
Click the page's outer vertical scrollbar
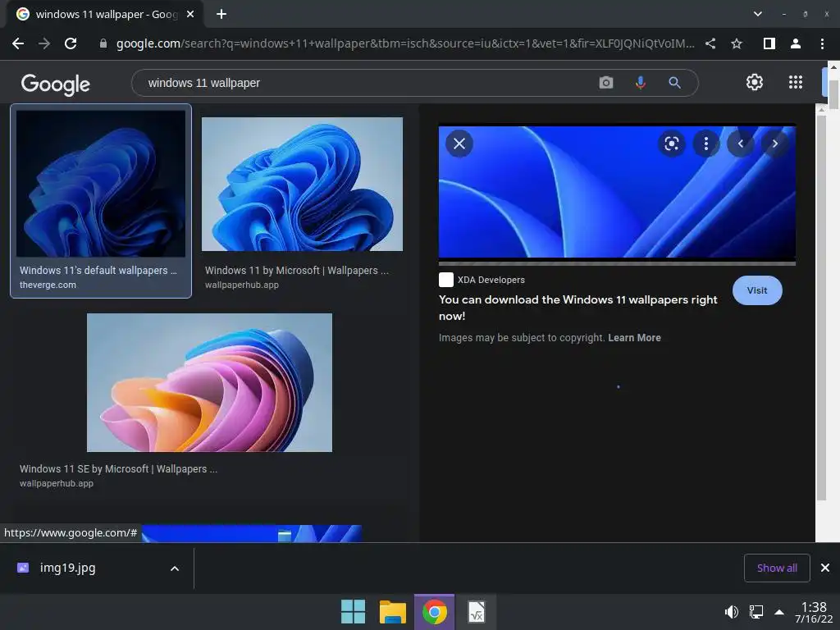pyautogui.click(x=833, y=95)
